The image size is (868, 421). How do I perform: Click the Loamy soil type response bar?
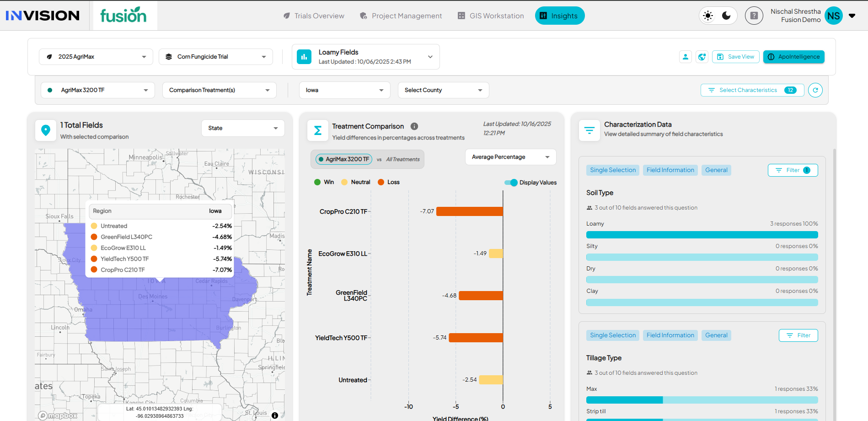702,235
